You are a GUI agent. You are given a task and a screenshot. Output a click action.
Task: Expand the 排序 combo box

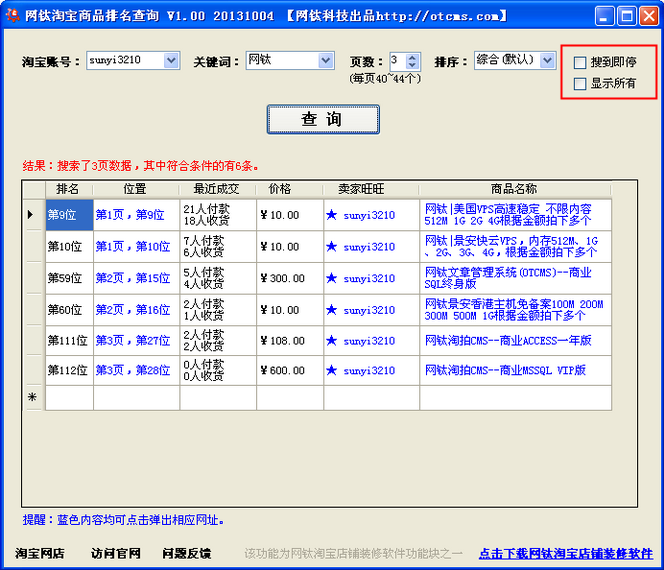click(x=548, y=61)
